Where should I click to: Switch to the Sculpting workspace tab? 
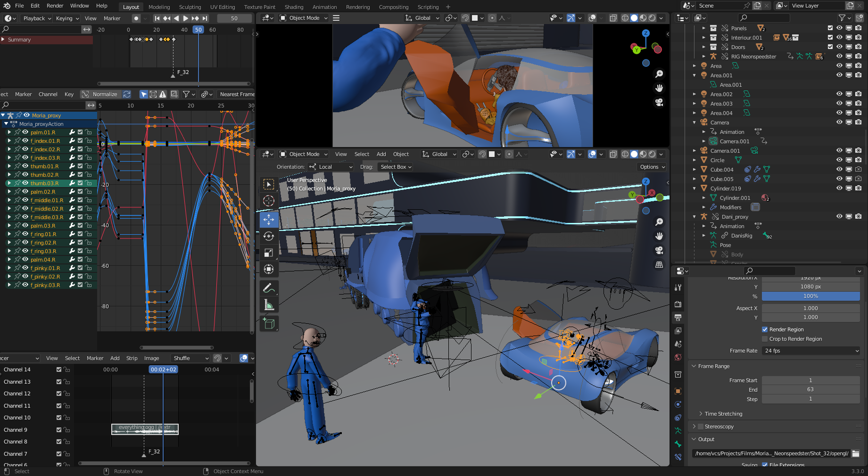pyautogui.click(x=190, y=7)
